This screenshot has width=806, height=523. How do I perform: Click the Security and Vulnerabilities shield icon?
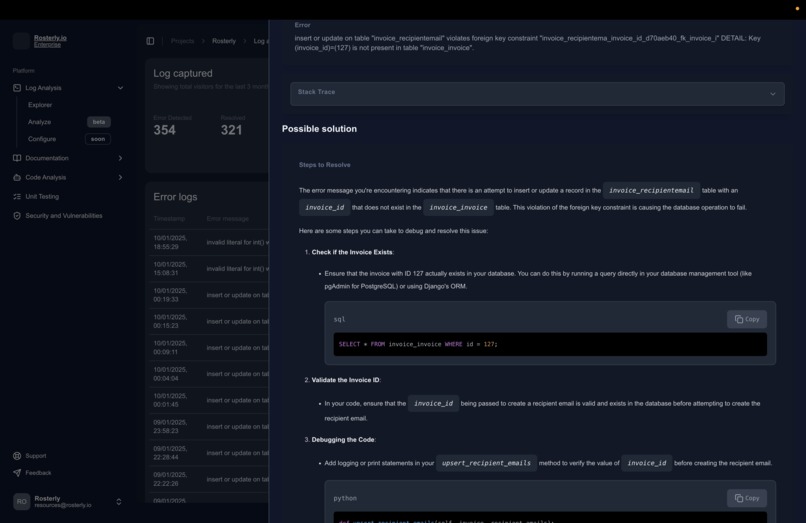pyautogui.click(x=17, y=216)
